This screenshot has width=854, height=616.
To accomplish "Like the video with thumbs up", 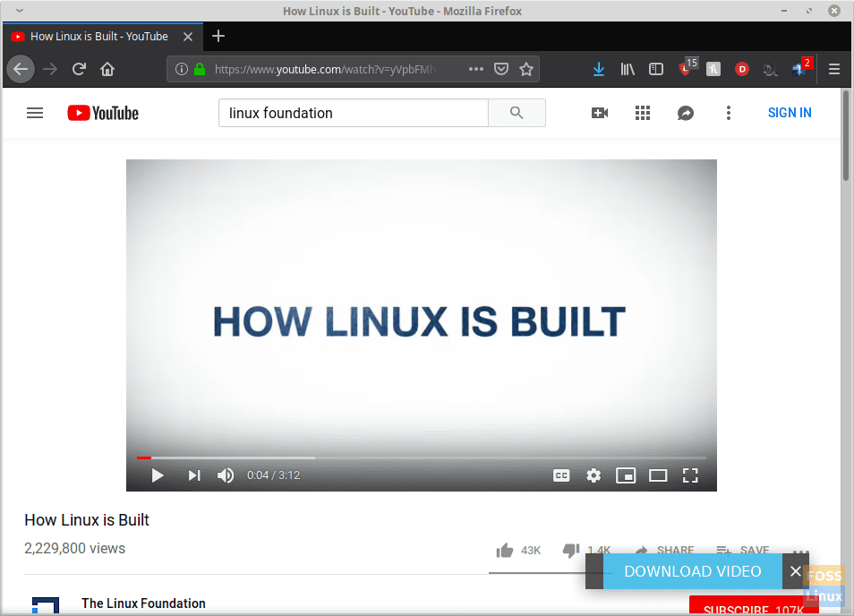I will pos(505,550).
